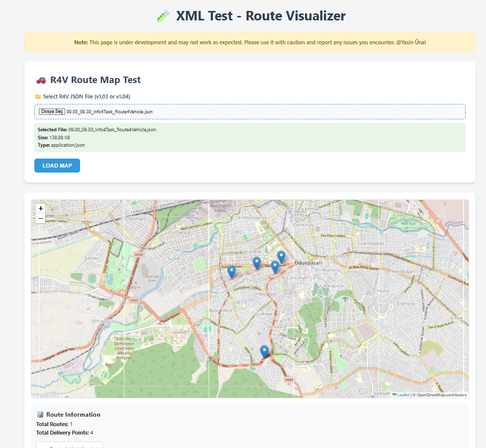
Task: Click the dashed file drop zone area
Action: tap(250, 111)
